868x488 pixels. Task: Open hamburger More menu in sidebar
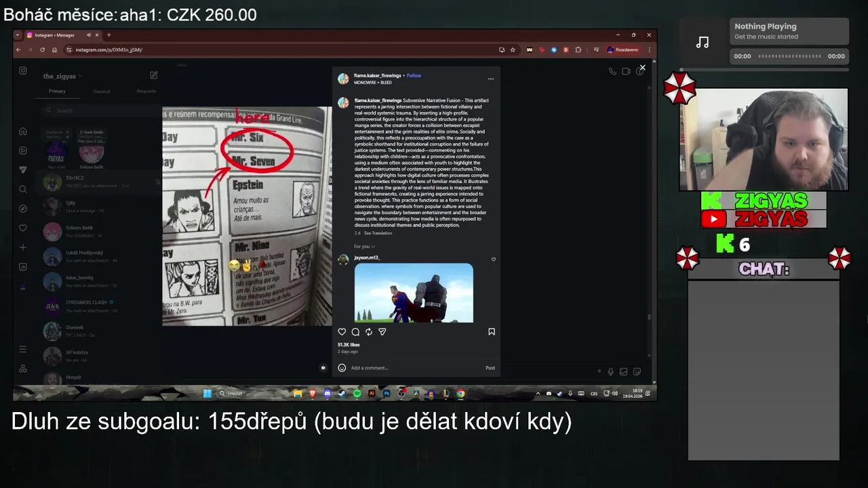[x=23, y=349]
